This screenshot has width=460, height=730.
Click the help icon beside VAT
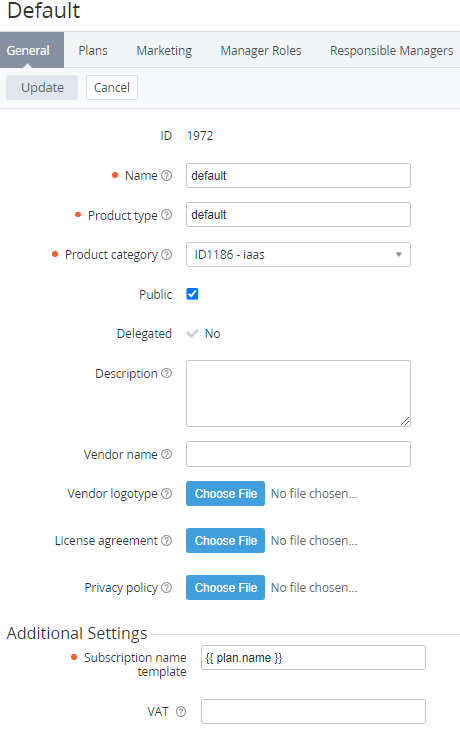pos(181,711)
